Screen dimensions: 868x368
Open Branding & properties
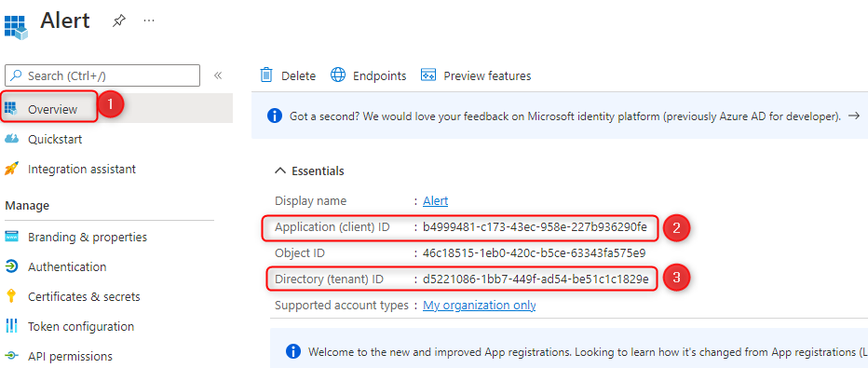88,237
